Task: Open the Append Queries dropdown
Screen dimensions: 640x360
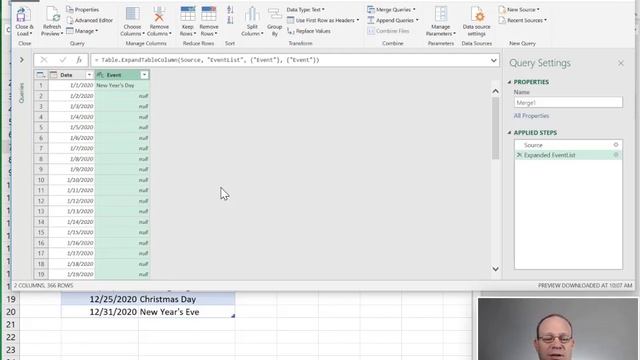Action: (x=393, y=20)
